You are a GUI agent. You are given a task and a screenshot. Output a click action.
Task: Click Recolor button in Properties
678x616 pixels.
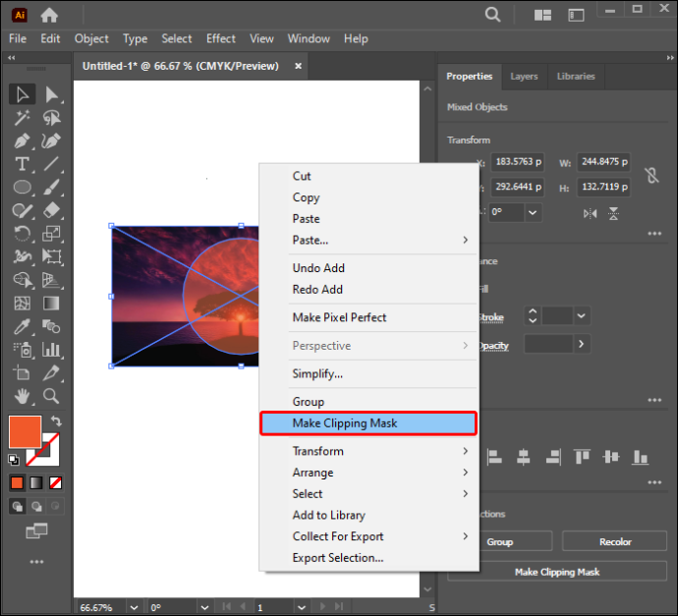[615, 541]
